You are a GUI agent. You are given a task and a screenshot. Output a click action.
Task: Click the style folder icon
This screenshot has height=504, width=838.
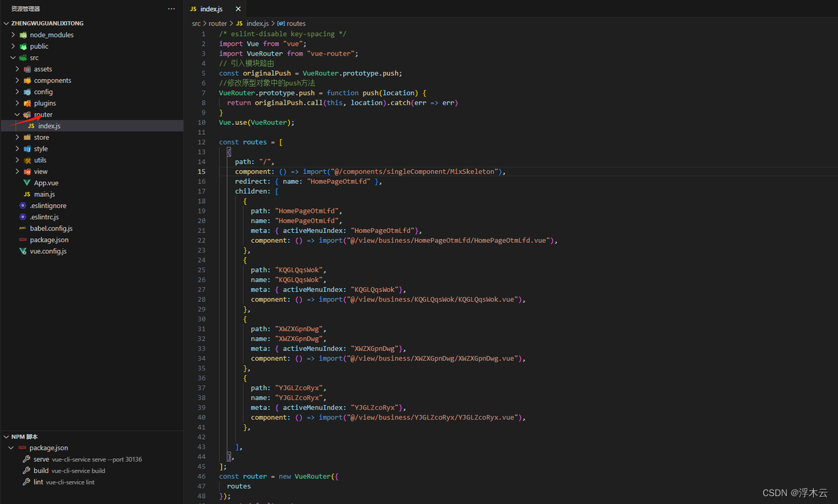tap(27, 149)
